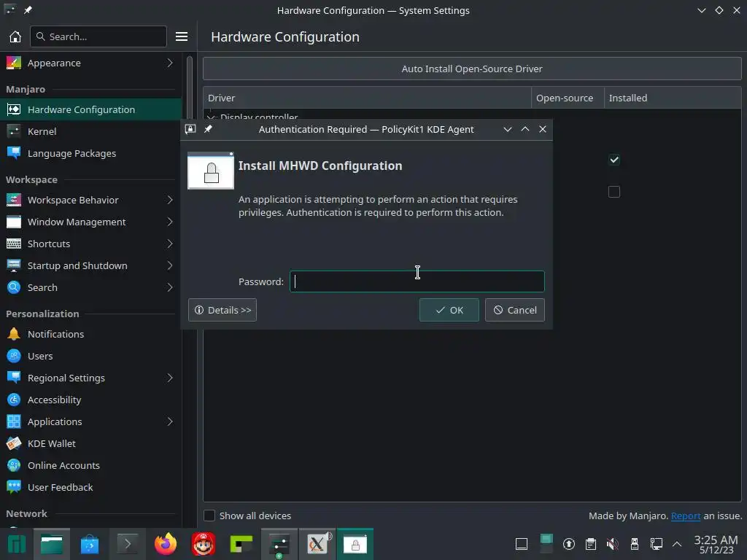Click the Startup and Shutdown icon
The image size is (747, 560).
click(14, 265)
